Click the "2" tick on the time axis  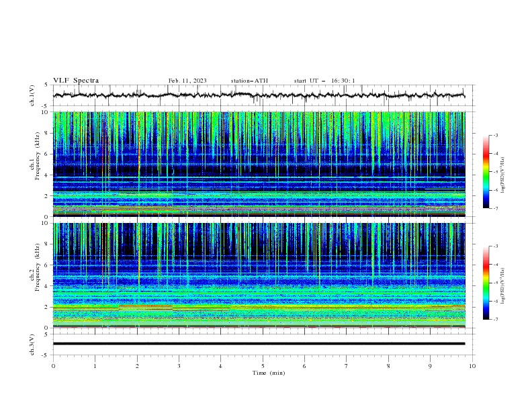click(137, 366)
